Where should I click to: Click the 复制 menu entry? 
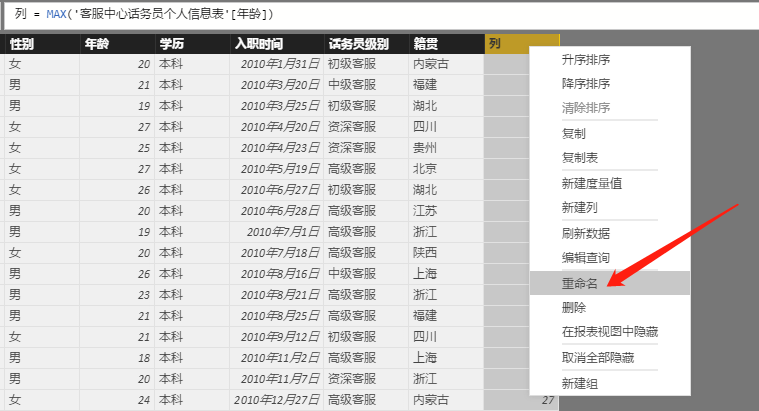coord(574,133)
